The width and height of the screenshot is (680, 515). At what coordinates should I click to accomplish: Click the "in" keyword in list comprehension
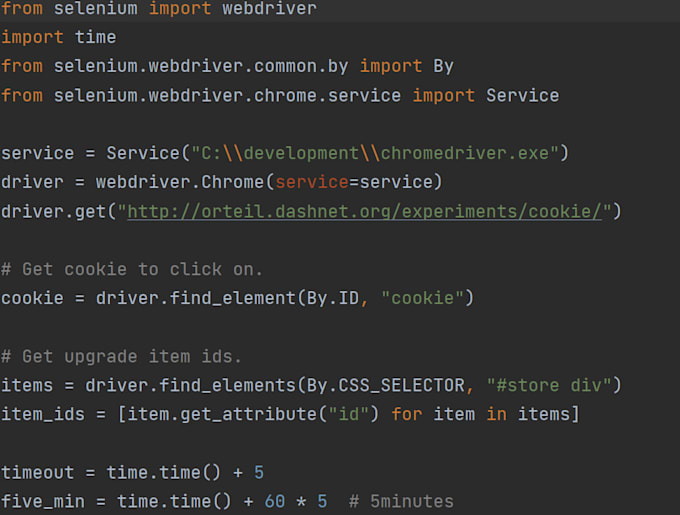pos(497,414)
